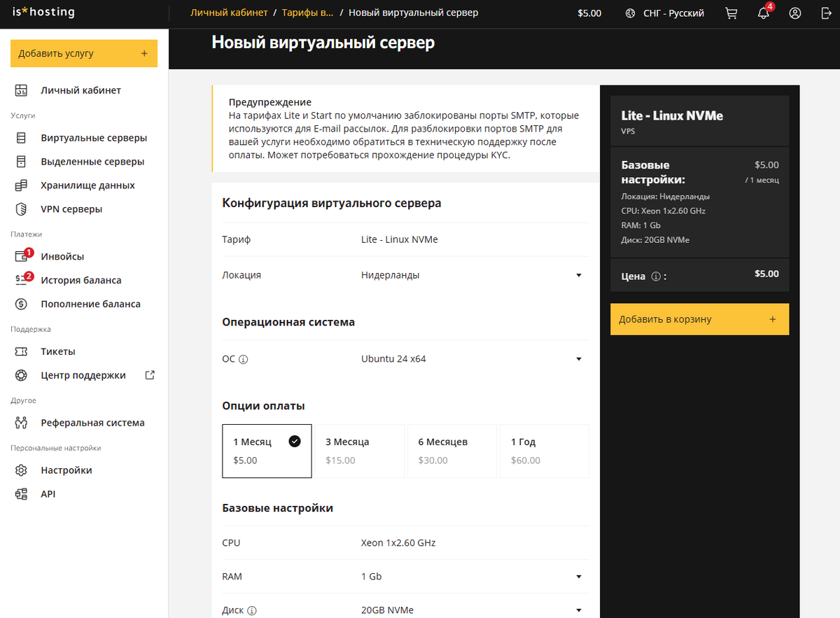Click the shopping cart icon
The height and width of the screenshot is (618, 840).
[x=731, y=13]
